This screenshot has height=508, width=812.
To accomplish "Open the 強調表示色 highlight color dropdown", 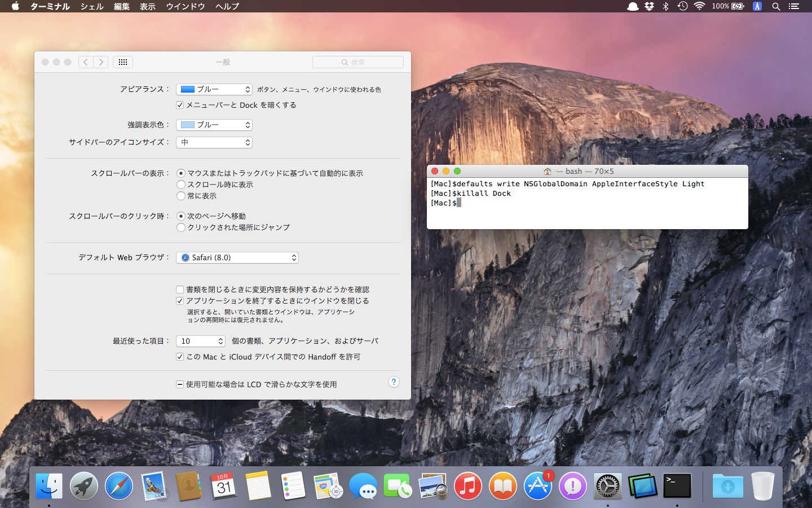I will (x=214, y=125).
